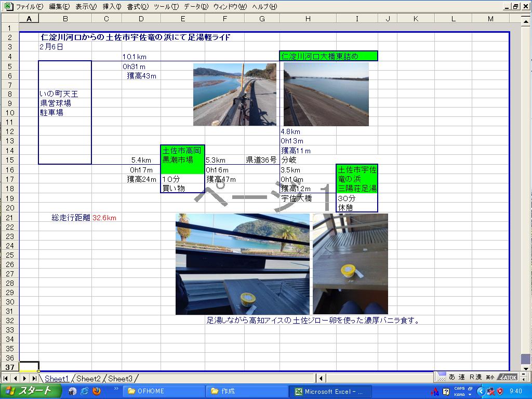Select the column H header
532x399 pixels.
pos(308,19)
